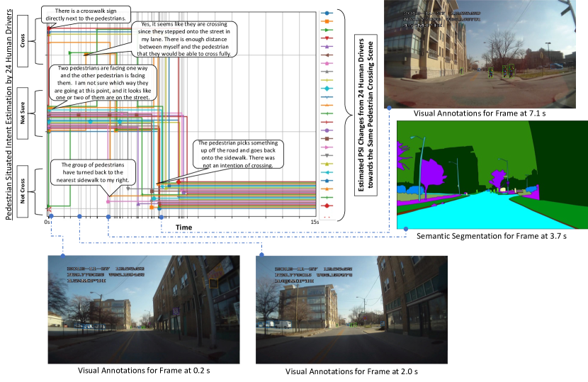Click the time-axis dot linked to 0.2 s frame
588x382 pixels.
point(51,217)
